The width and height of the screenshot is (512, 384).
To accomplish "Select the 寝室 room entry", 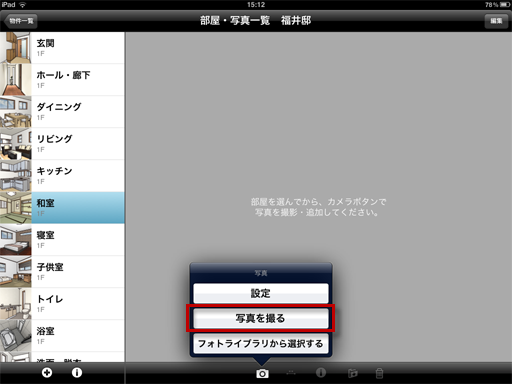I will (62, 240).
